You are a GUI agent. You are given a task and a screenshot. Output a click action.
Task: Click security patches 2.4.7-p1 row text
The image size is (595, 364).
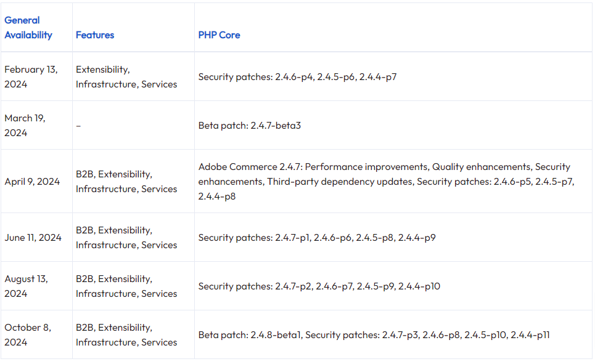[x=316, y=238]
